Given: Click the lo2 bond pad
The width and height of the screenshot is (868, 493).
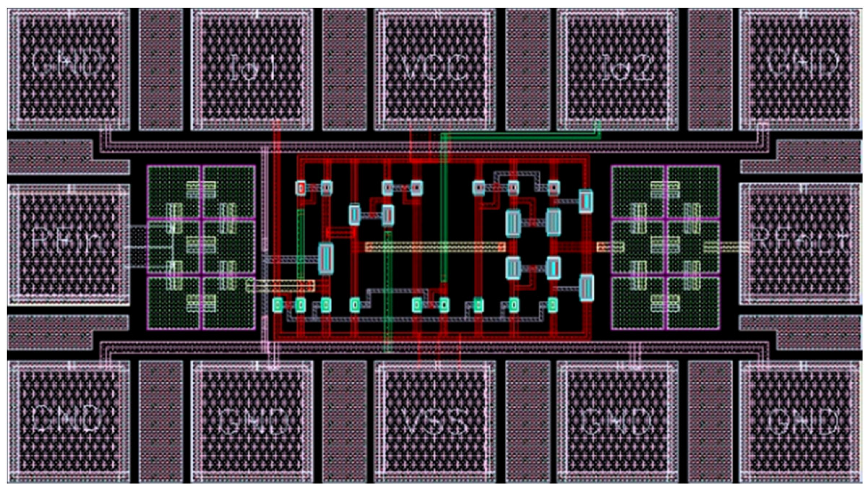Looking at the screenshot, I should point(617,69).
